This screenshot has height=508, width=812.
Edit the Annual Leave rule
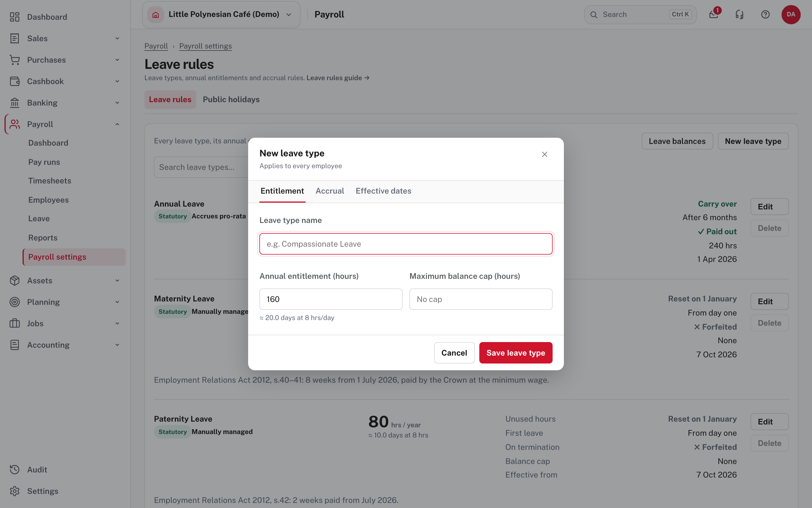coord(769,207)
